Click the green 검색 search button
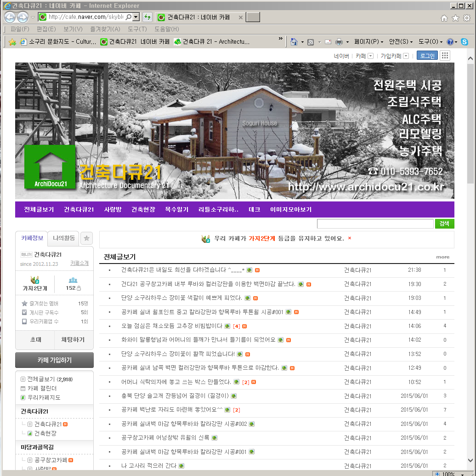Image resolution: width=476 pixels, height=476 pixels. [x=444, y=224]
